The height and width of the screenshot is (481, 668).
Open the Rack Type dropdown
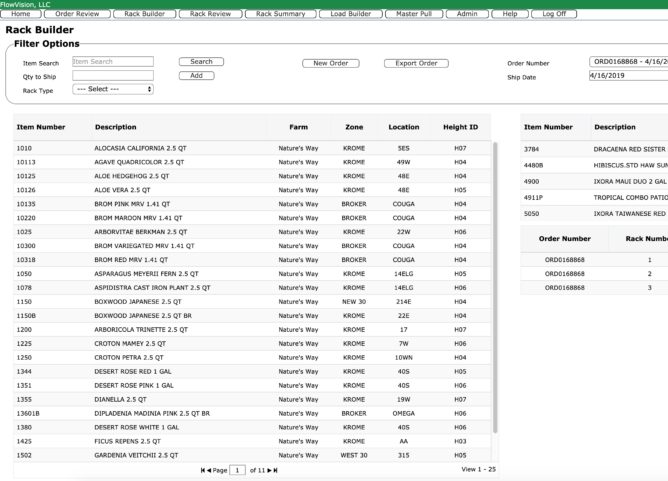click(113, 89)
